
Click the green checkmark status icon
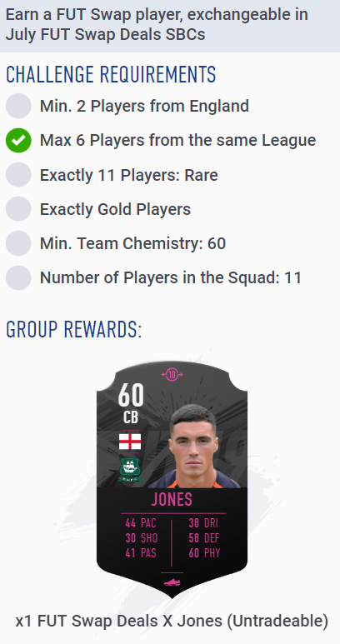18,141
